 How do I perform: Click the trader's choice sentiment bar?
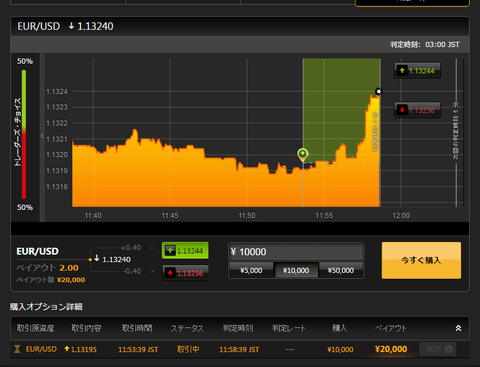24,134
